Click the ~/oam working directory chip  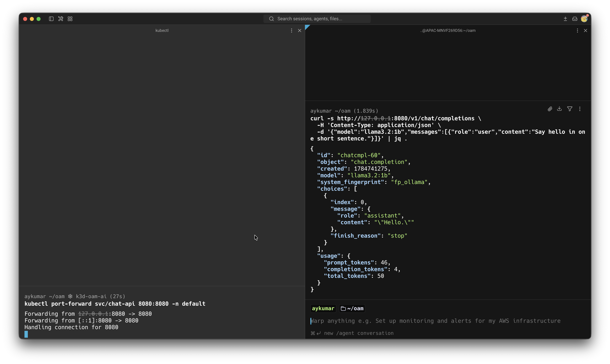tap(352, 308)
